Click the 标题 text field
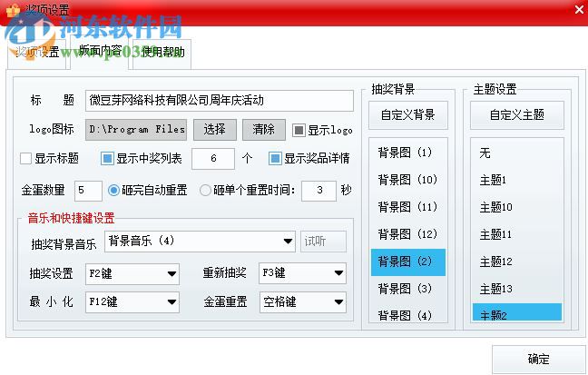Viewport: 588px width, 375px height. click(220, 101)
